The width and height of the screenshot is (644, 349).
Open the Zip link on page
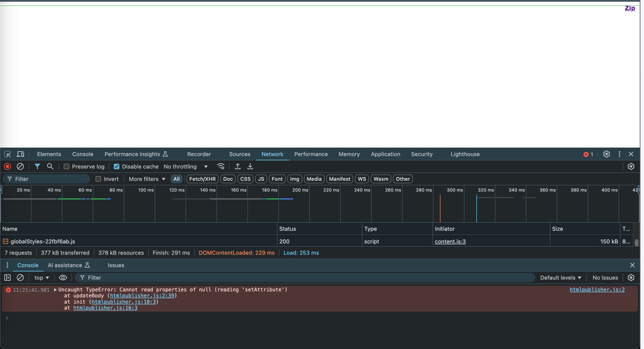[630, 8]
